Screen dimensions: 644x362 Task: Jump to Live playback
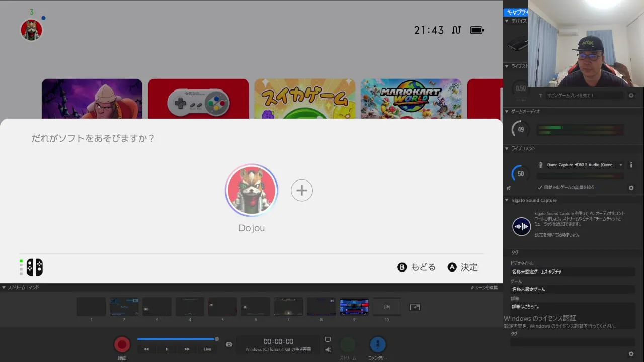tap(207, 349)
